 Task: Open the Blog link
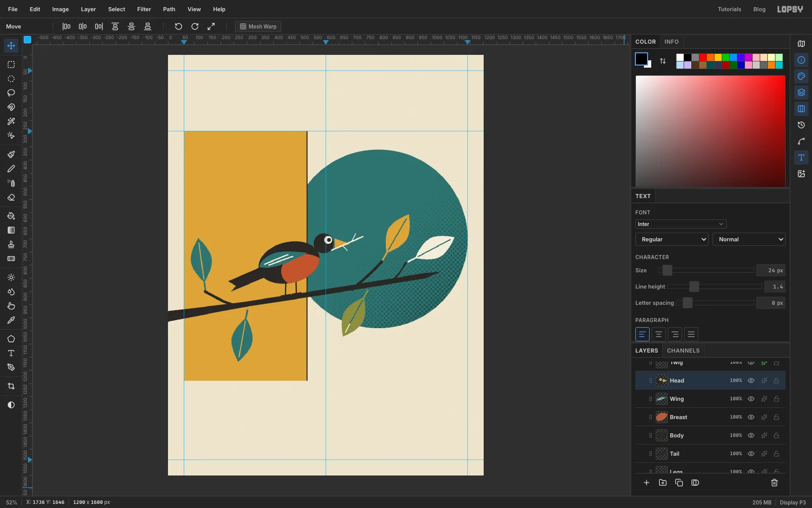759,9
